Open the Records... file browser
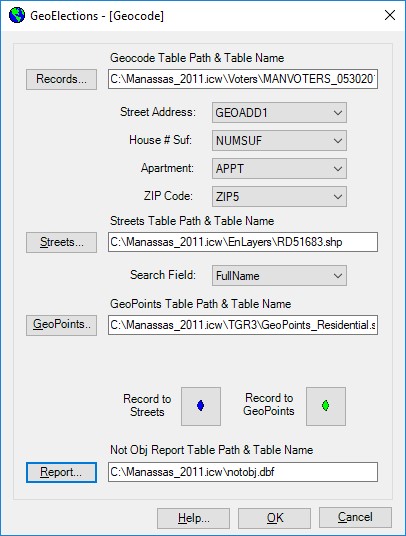Image resolution: width=406 pixels, height=536 pixels. pyautogui.click(x=62, y=79)
